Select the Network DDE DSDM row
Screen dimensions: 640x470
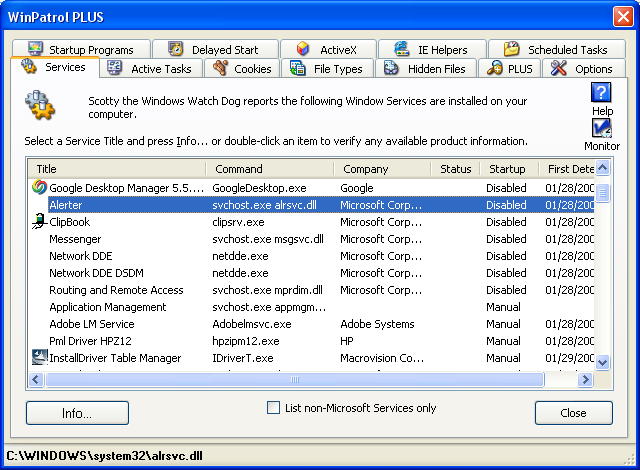coord(312,273)
